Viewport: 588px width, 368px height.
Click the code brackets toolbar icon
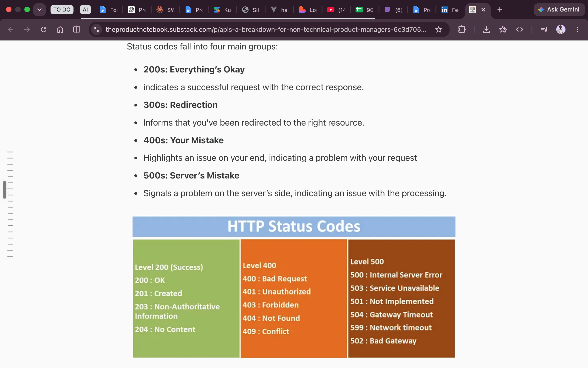520,29
